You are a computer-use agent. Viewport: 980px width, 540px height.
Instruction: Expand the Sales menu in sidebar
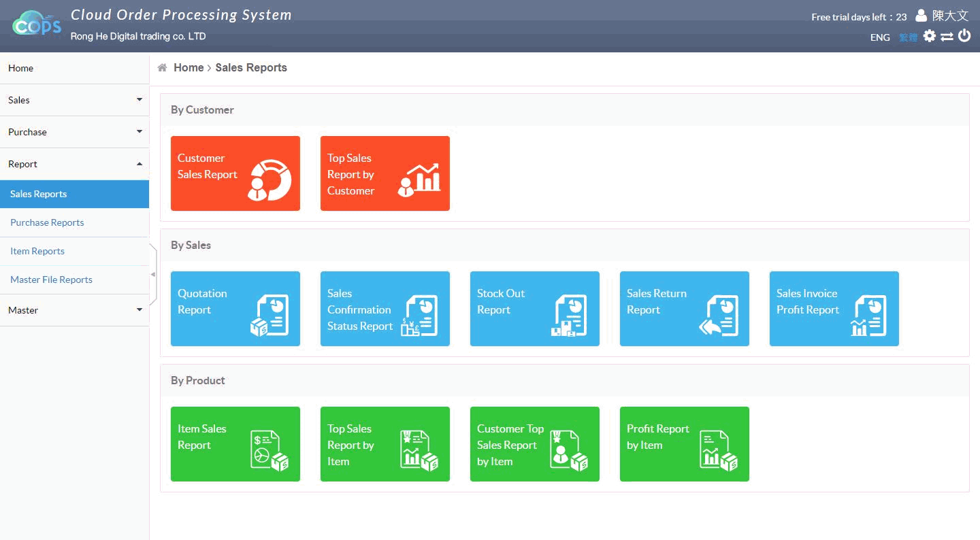click(x=74, y=100)
